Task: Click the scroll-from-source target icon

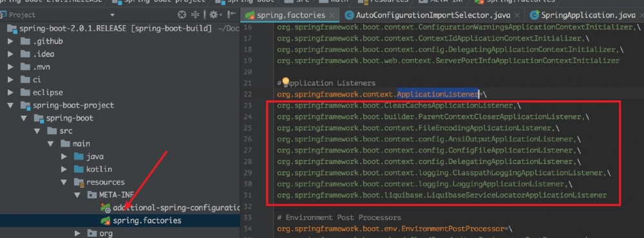Action: coord(182,15)
